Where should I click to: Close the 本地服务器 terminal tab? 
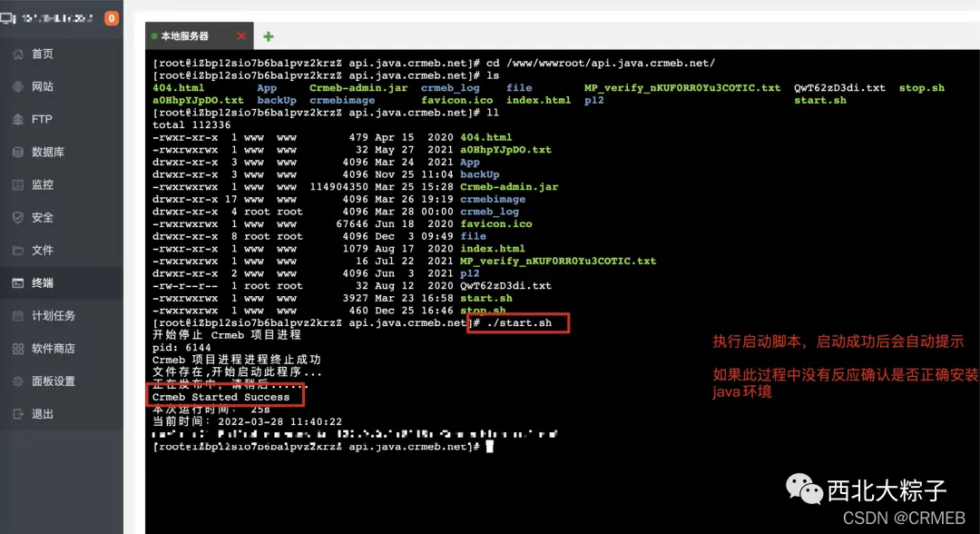coord(241,35)
